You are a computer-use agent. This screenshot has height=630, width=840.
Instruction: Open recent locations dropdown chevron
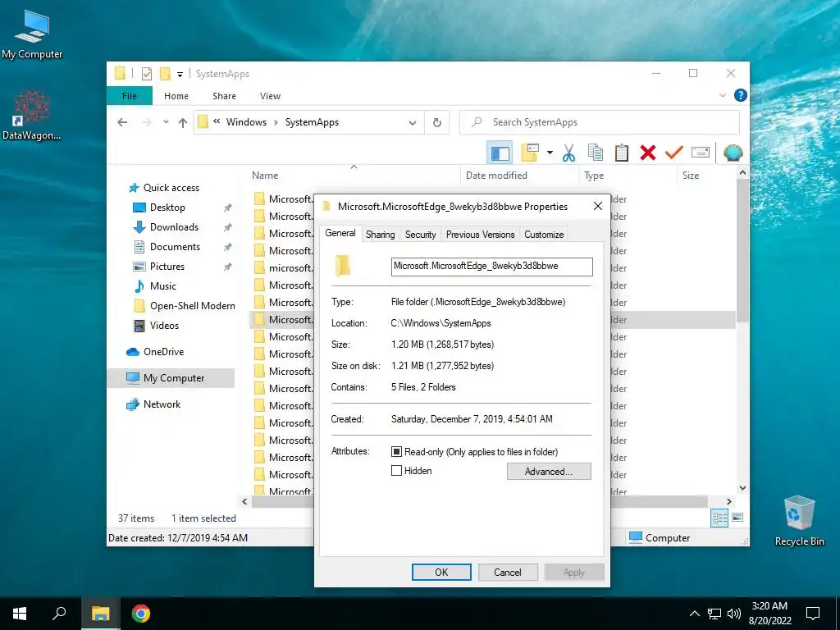click(166, 122)
